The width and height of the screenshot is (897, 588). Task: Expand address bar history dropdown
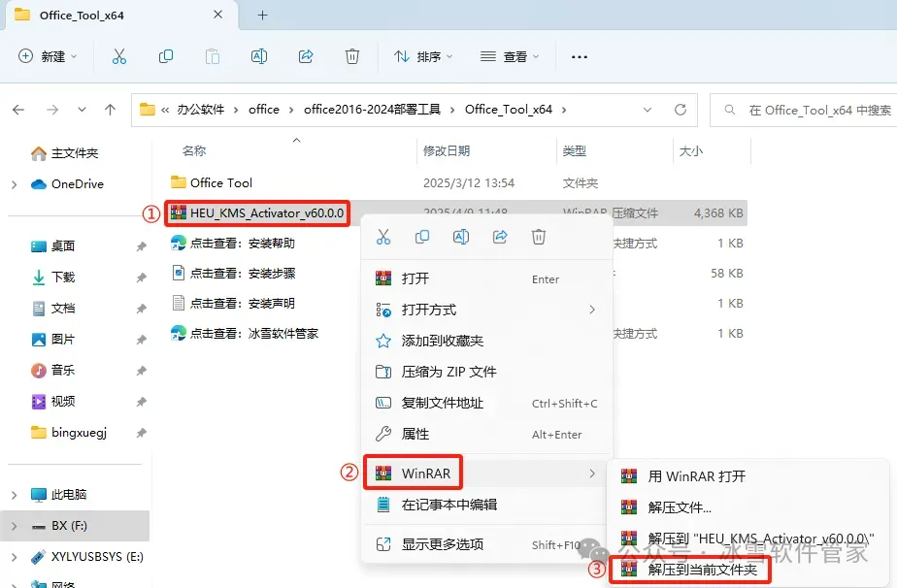tap(647, 110)
